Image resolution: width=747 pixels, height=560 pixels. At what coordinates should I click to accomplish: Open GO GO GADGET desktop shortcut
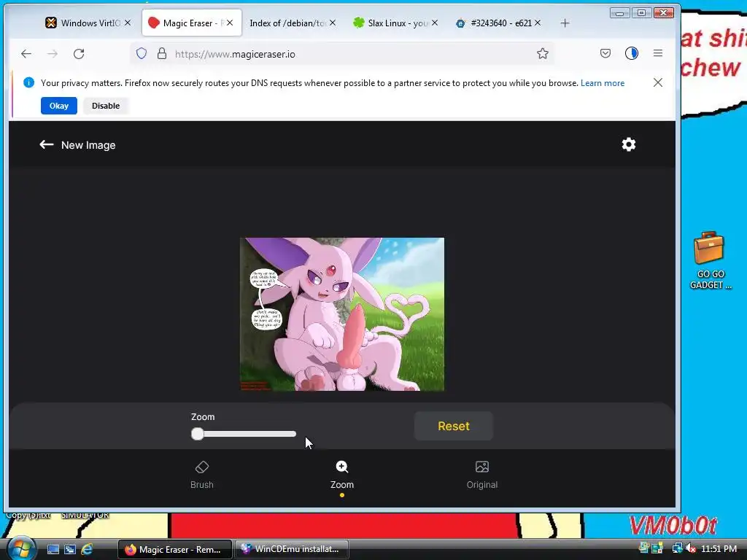(x=710, y=260)
